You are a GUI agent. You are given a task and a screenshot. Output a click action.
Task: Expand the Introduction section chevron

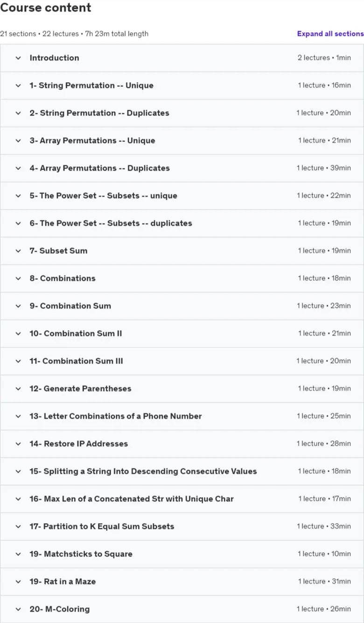[18, 58]
